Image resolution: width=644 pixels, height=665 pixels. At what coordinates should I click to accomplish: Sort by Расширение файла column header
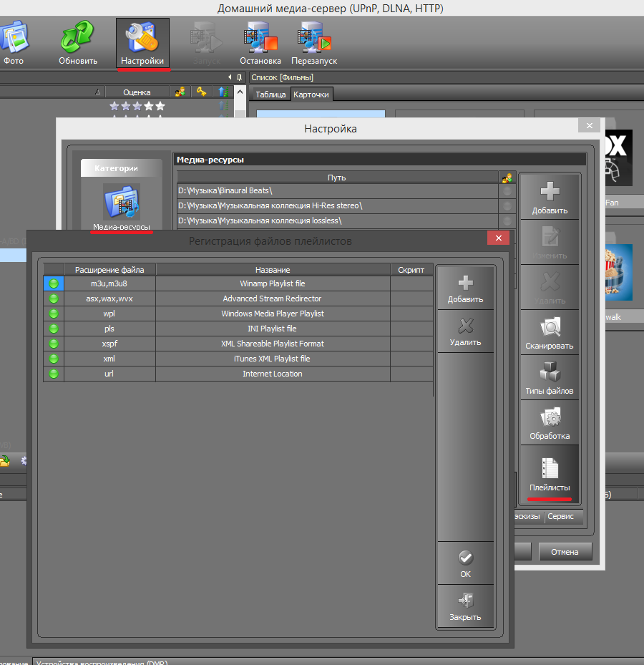109,270
